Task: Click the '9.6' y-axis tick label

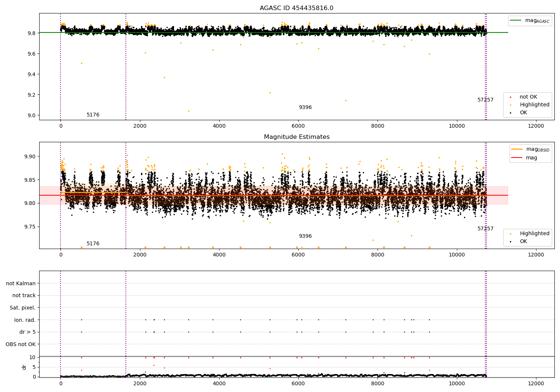Action: click(32, 54)
